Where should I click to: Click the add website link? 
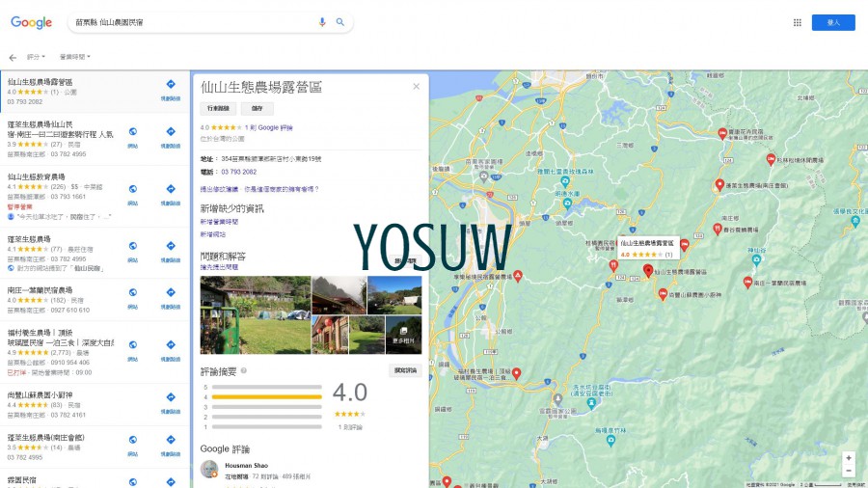click(x=213, y=234)
